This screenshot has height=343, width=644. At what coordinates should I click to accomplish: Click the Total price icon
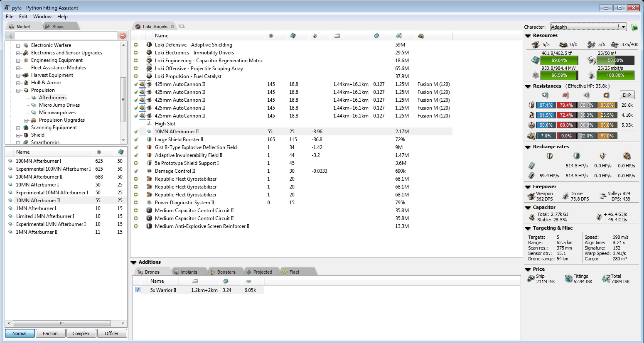606,279
